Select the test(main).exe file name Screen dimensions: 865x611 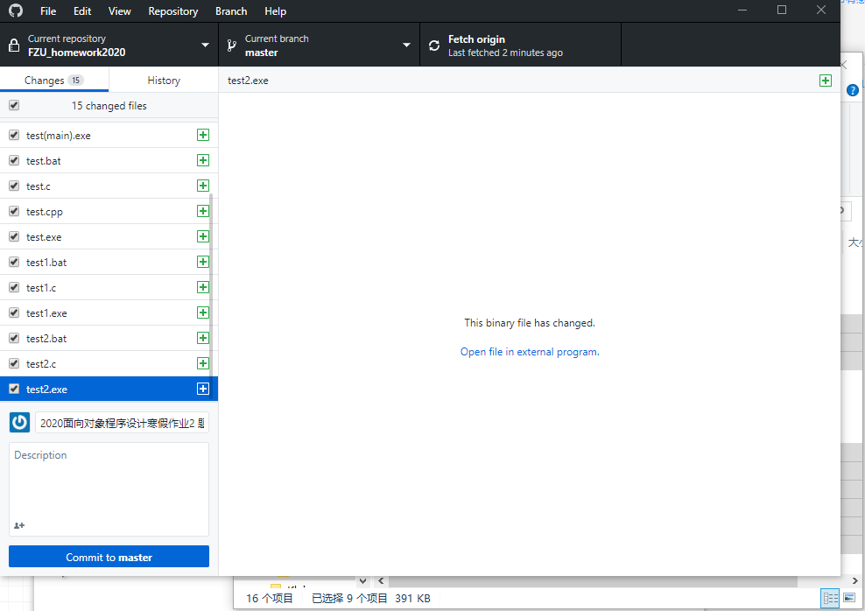[58, 136]
